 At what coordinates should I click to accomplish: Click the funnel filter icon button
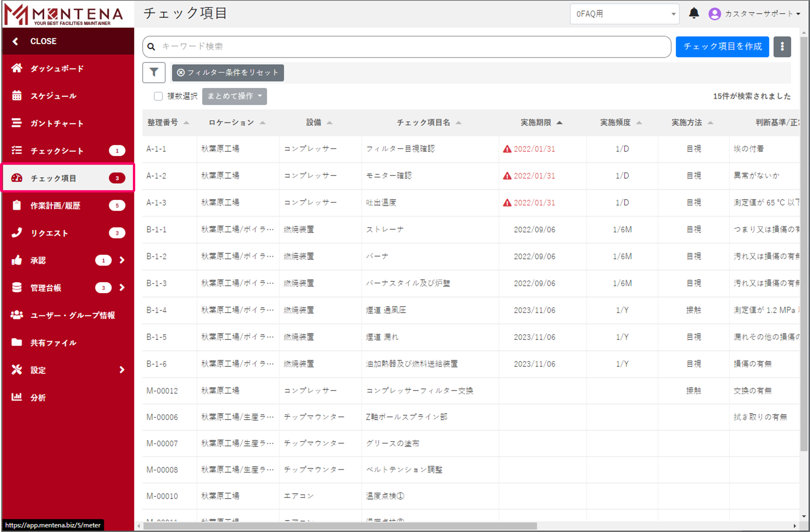pyautogui.click(x=154, y=72)
